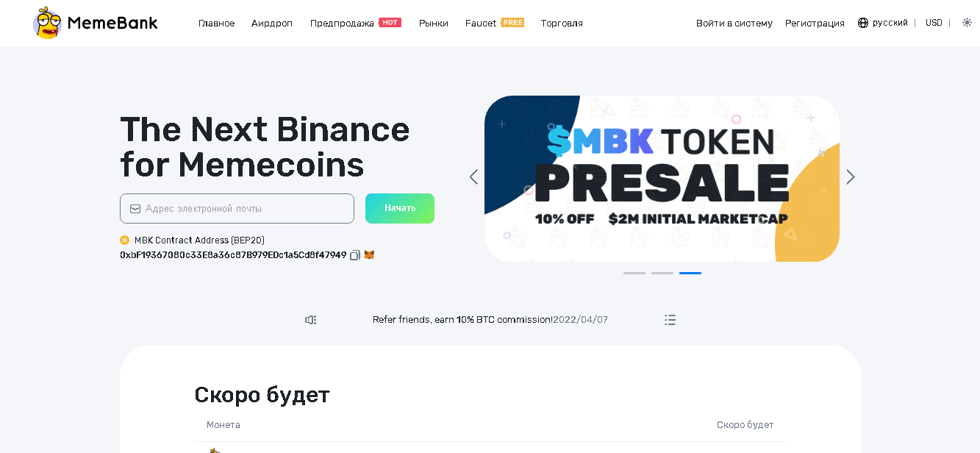Go to previous banner slide arrow

click(x=473, y=177)
